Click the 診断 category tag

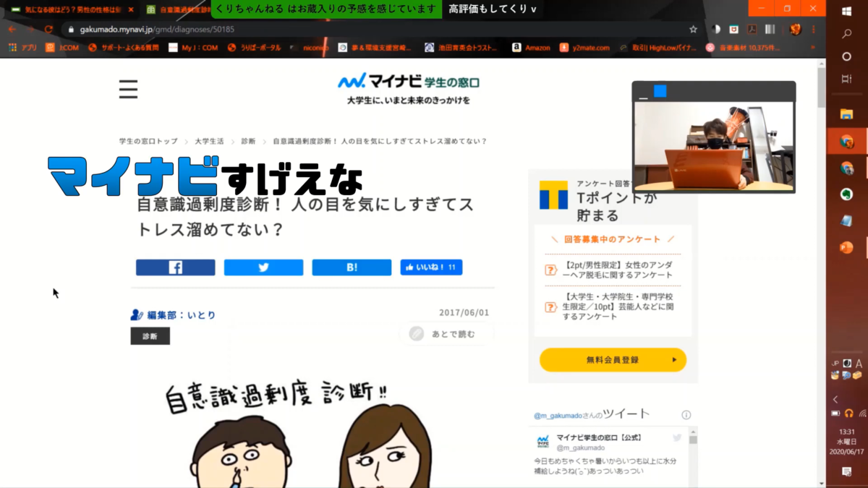[150, 336]
